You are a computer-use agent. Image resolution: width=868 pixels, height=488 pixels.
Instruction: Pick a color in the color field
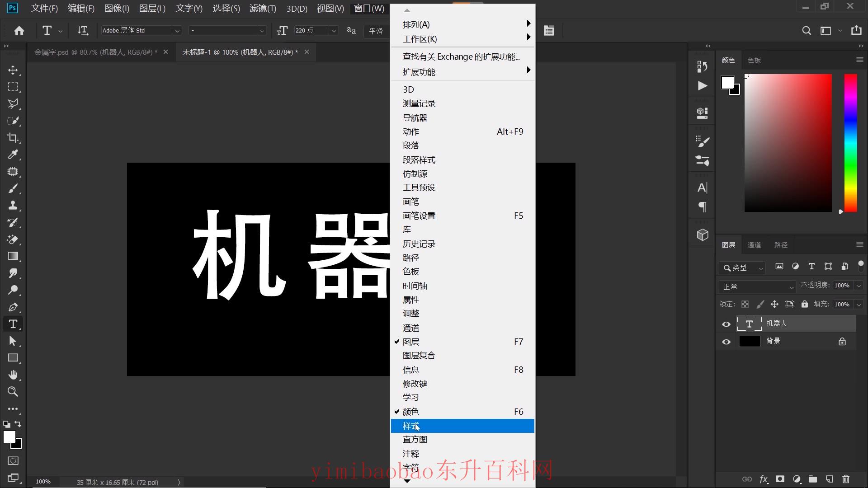tap(788, 143)
